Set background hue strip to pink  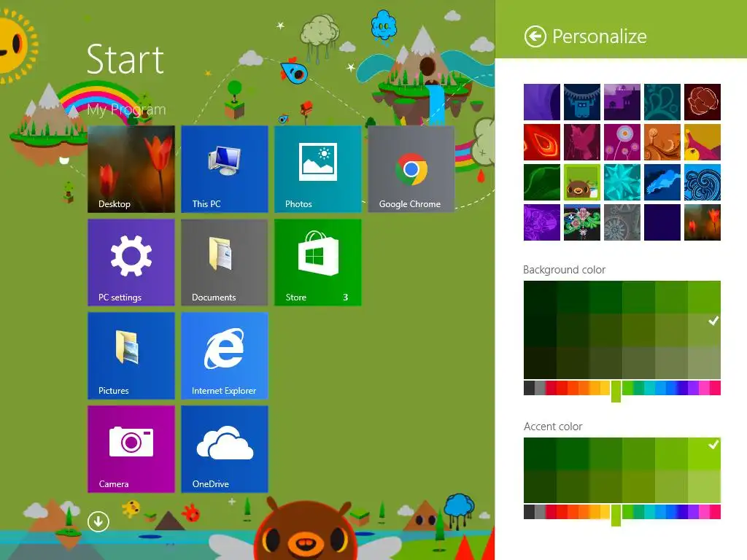click(704, 388)
